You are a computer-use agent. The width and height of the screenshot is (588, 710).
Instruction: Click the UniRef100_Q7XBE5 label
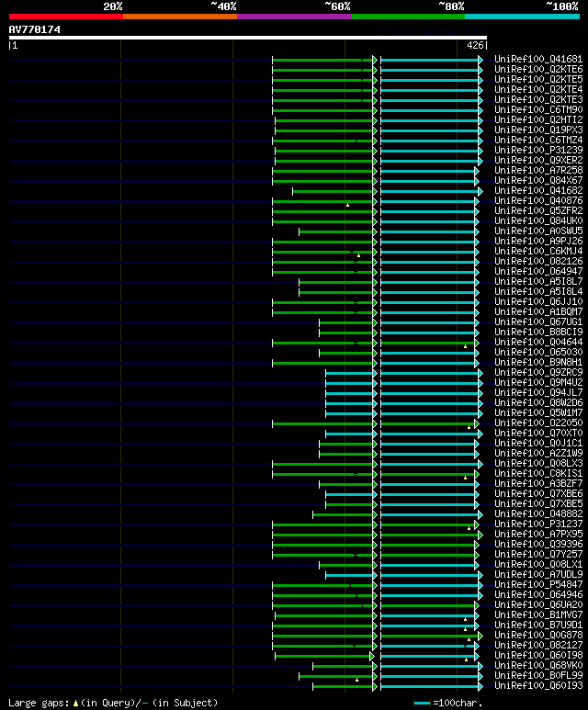[x=538, y=504]
